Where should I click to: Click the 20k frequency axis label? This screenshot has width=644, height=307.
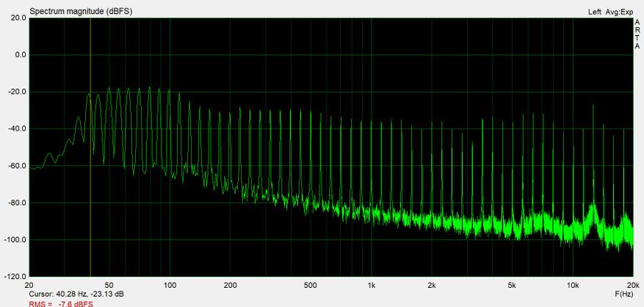[633, 285]
